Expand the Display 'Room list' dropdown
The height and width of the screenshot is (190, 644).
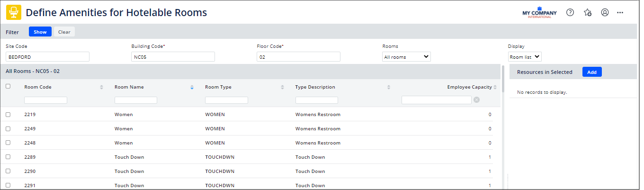pos(525,57)
